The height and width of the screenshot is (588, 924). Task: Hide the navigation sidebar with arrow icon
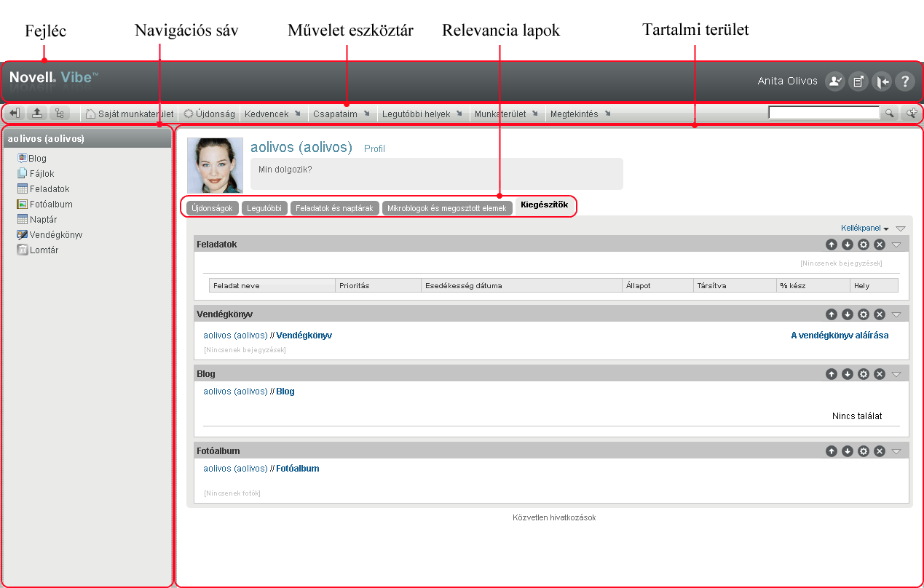point(15,114)
